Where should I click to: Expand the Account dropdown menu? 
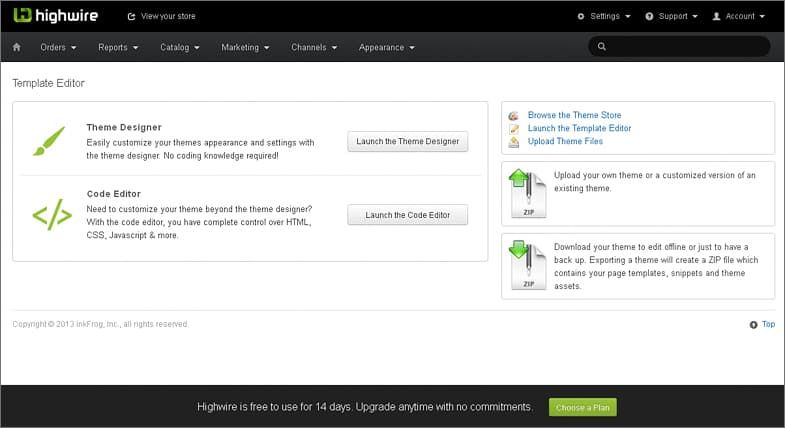pos(739,16)
